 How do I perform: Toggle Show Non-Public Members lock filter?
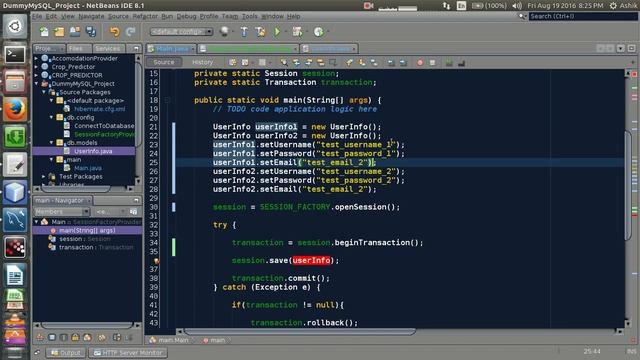76,337
